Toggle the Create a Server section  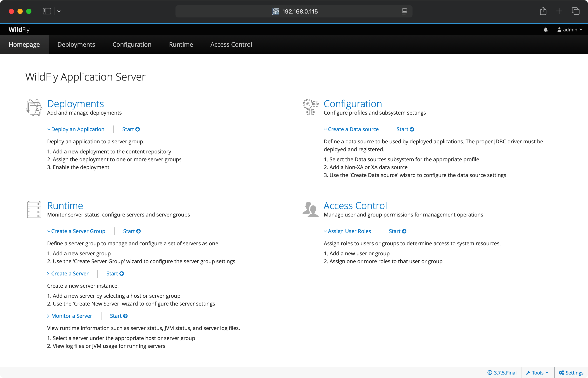click(68, 273)
